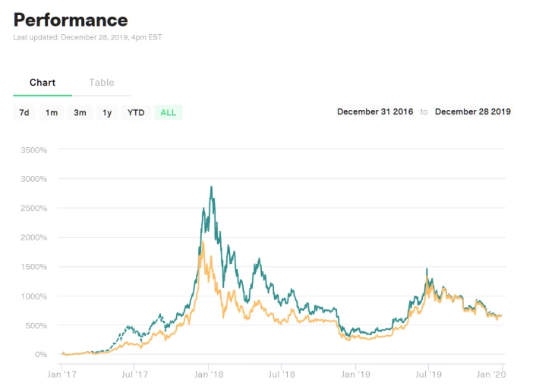
Task: Click the Performance heading
Action: 71,20
